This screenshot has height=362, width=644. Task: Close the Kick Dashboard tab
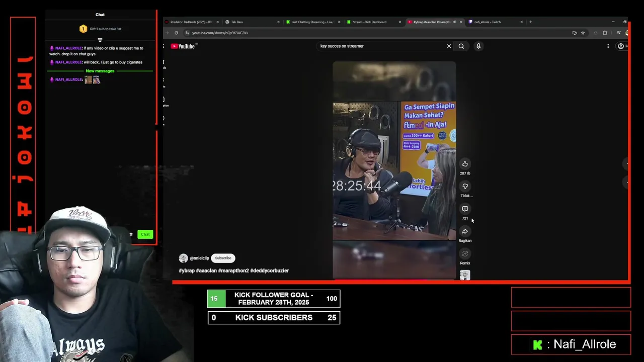click(400, 22)
